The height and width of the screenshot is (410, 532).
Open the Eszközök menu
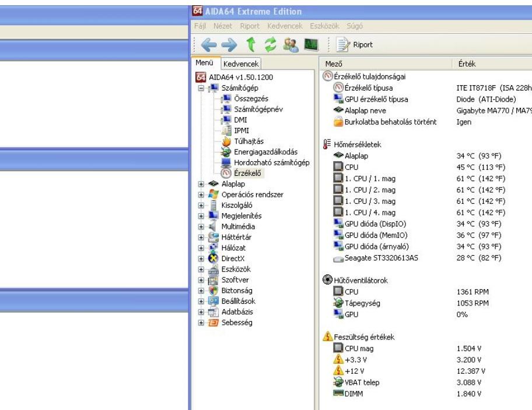pyautogui.click(x=324, y=26)
